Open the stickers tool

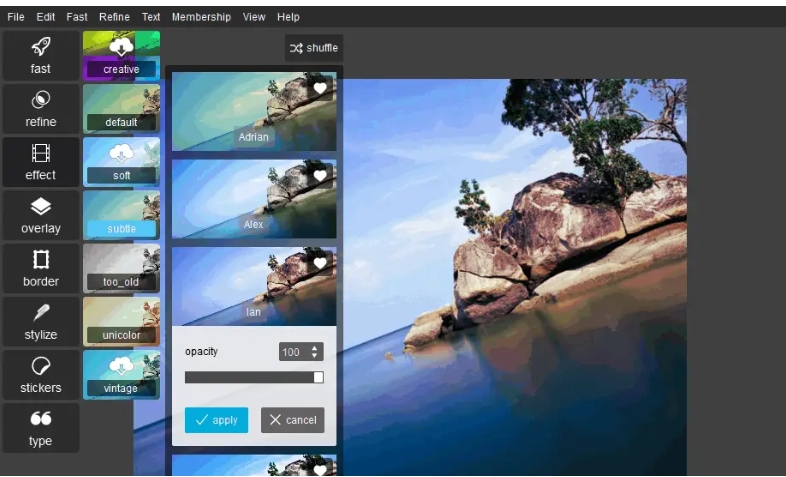tap(41, 375)
